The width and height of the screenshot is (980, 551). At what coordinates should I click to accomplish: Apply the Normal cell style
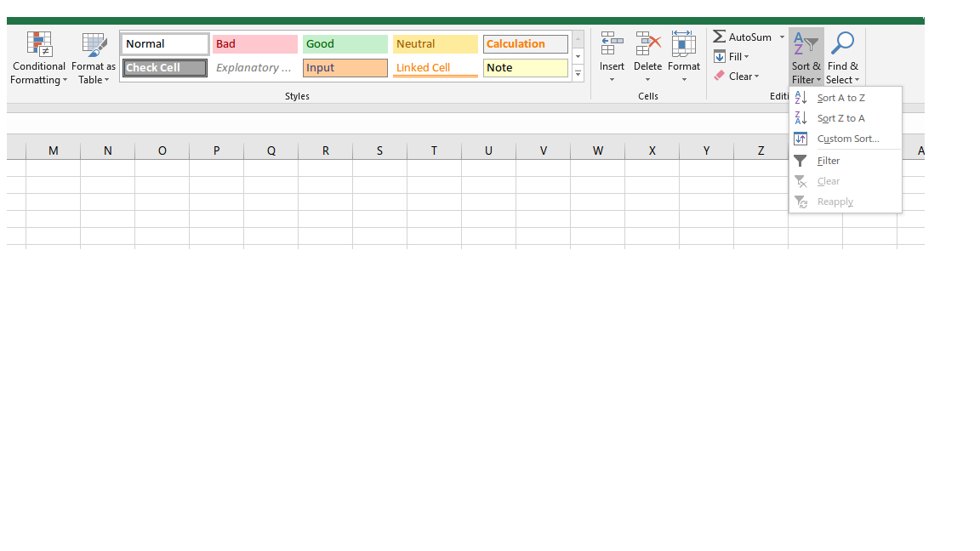164,43
